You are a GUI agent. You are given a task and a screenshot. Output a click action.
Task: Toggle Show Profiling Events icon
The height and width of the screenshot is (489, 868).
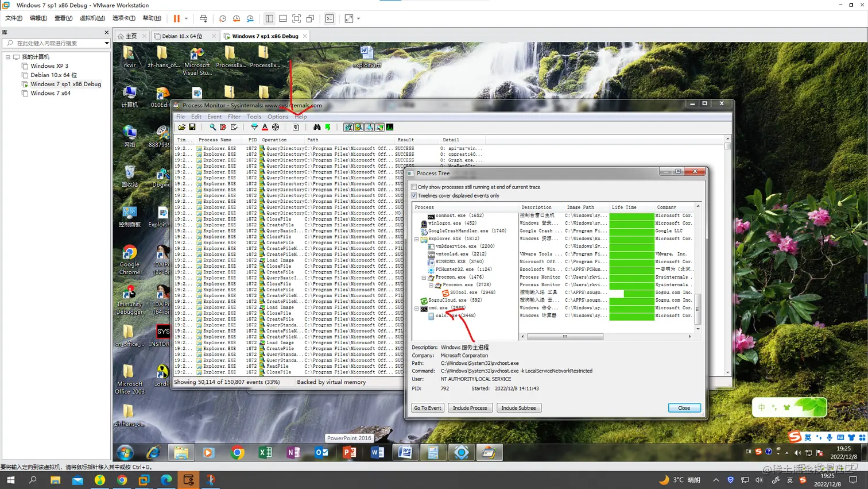tap(390, 127)
